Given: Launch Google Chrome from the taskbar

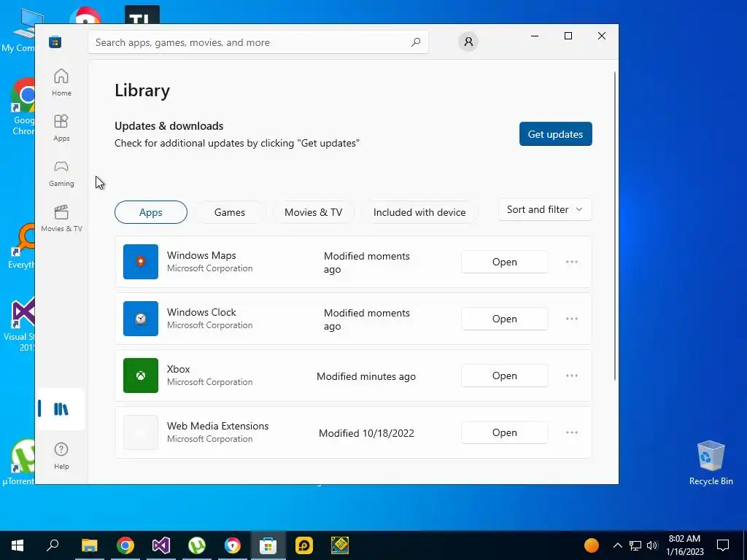Looking at the screenshot, I should 125,545.
